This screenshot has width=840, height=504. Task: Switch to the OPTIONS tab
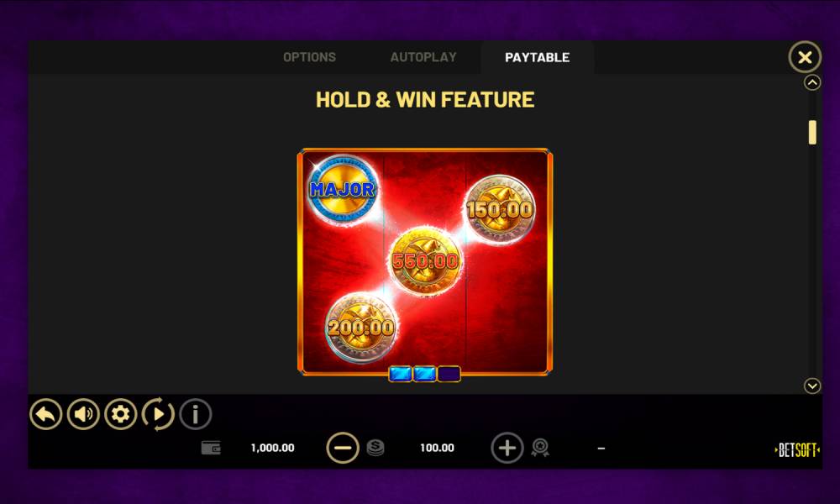point(310,57)
